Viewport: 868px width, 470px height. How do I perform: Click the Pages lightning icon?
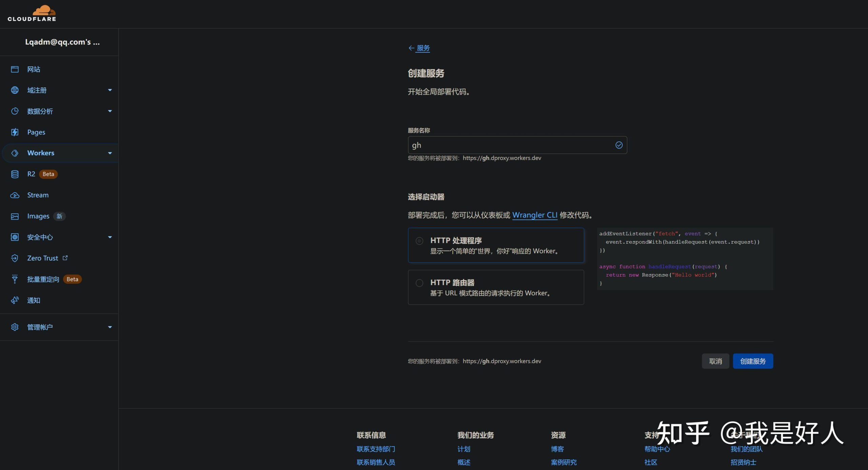pos(15,132)
